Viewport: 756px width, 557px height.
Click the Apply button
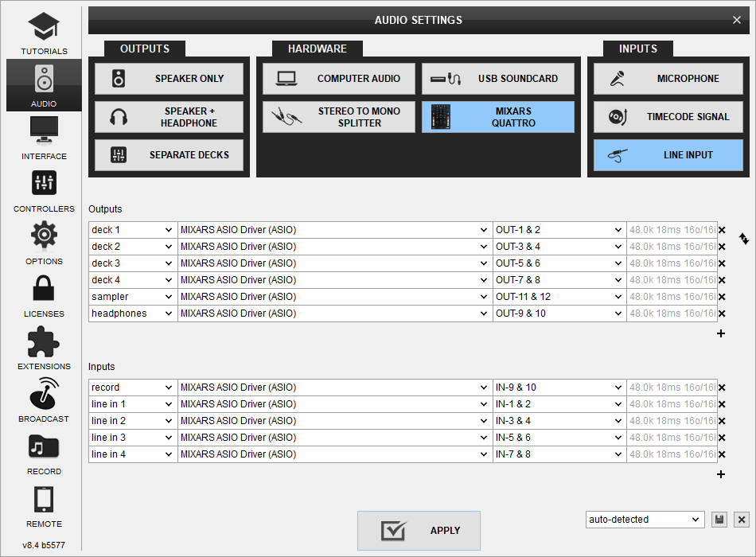click(x=419, y=531)
